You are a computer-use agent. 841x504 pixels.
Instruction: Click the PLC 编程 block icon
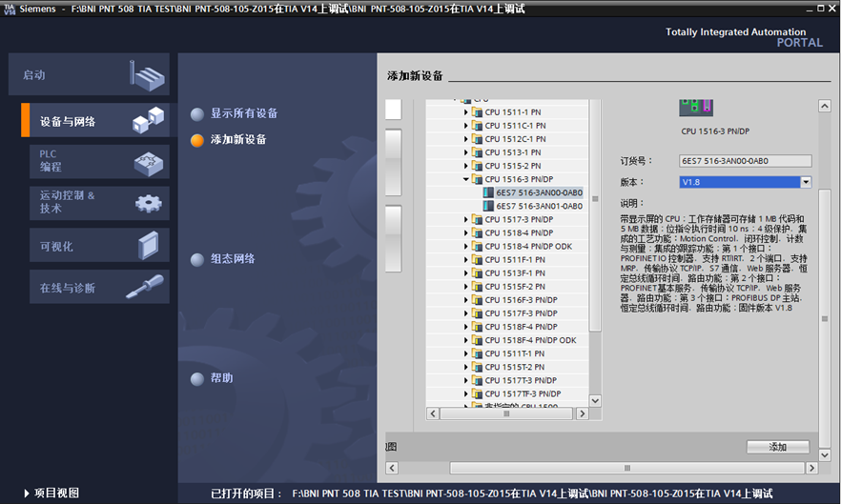click(147, 161)
